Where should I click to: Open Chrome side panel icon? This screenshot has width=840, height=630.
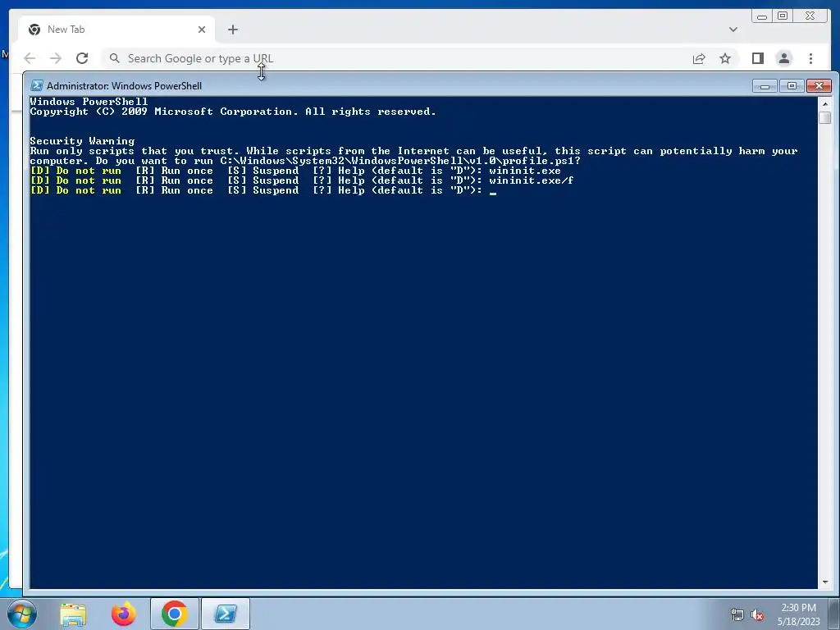point(757,58)
